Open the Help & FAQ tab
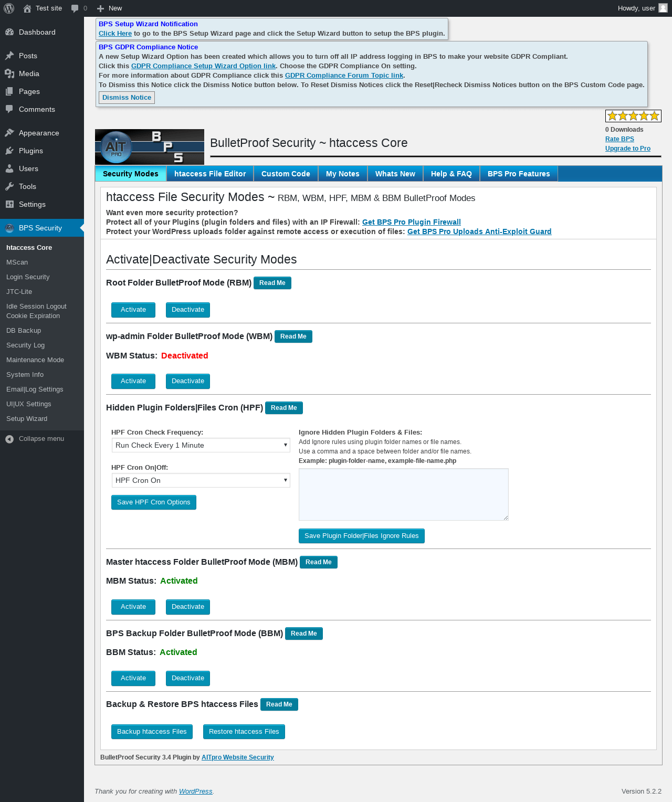672x802 pixels. (451, 174)
